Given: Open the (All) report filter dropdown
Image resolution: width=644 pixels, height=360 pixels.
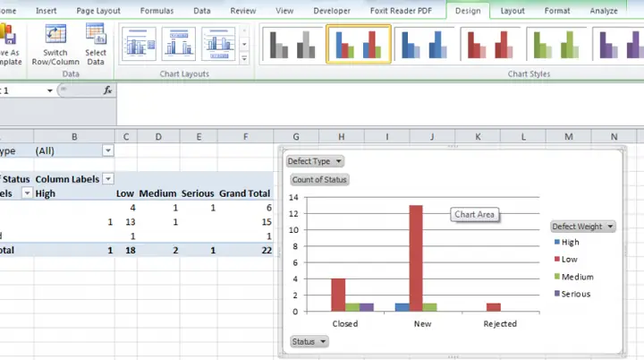Looking at the screenshot, I should tap(108, 151).
